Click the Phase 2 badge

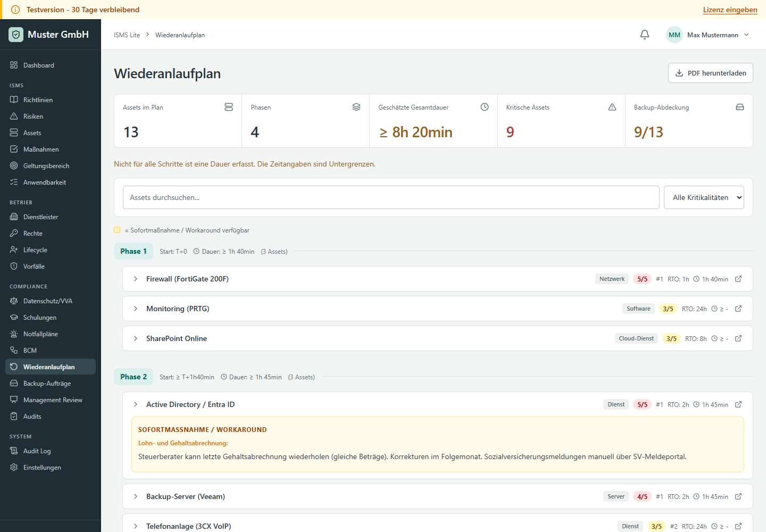pos(134,377)
